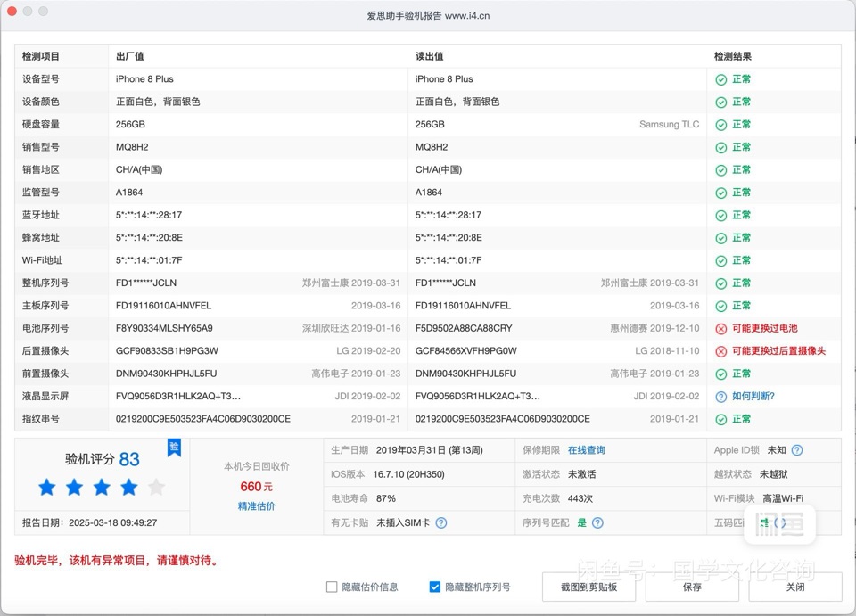Click the 检测结果 column header
The height and width of the screenshot is (616, 856).
[733, 56]
